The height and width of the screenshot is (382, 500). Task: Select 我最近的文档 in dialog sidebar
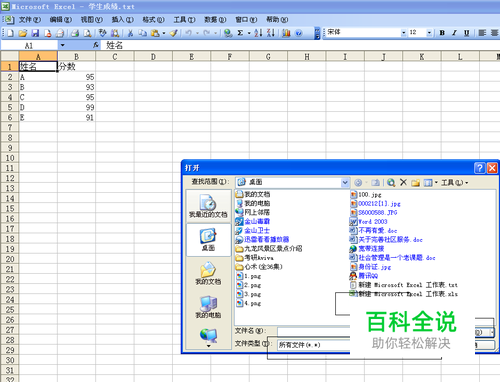[208, 206]
